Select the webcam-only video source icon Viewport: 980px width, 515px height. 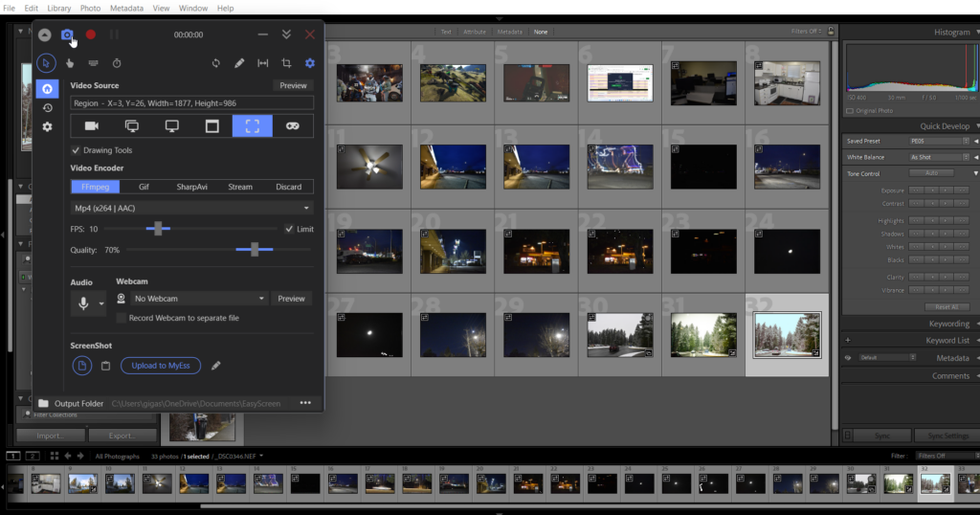(x=92, y=125)
